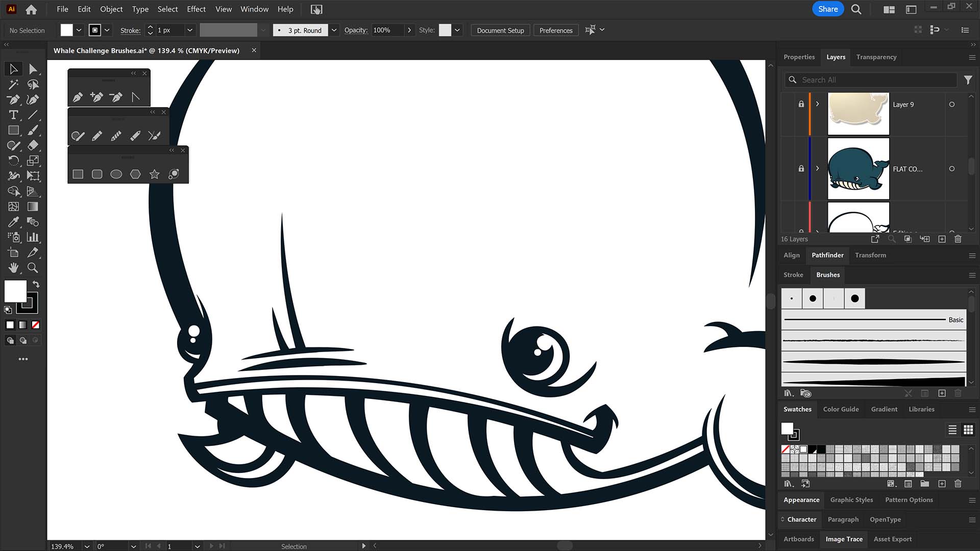Open stroke weight dropdown
The image size is (980, 551).
[190, 30]
